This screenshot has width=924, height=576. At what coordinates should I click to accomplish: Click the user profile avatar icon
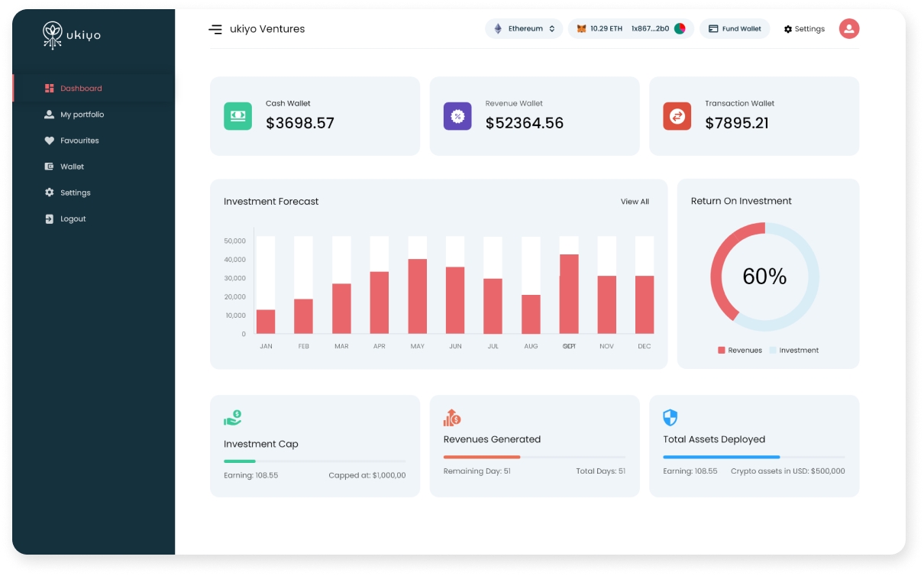pos(848,29)
